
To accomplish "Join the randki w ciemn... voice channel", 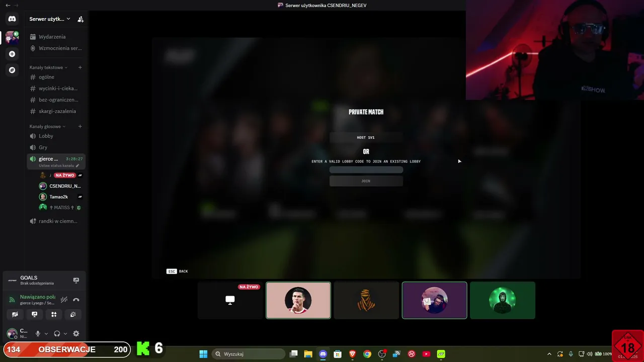I will (55, 221).
